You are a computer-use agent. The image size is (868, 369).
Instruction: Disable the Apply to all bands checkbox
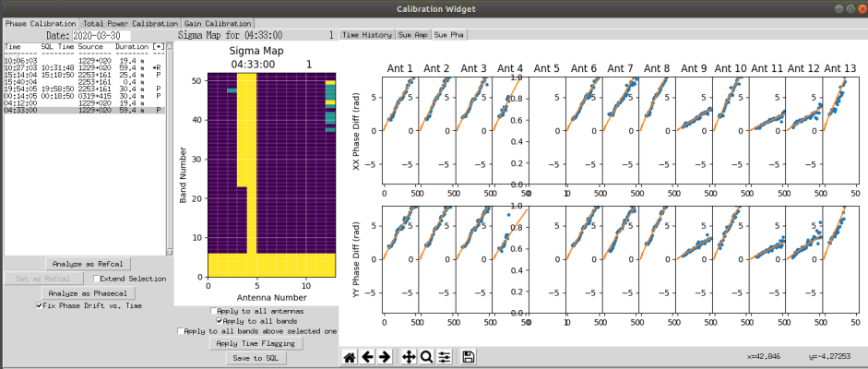220,321
